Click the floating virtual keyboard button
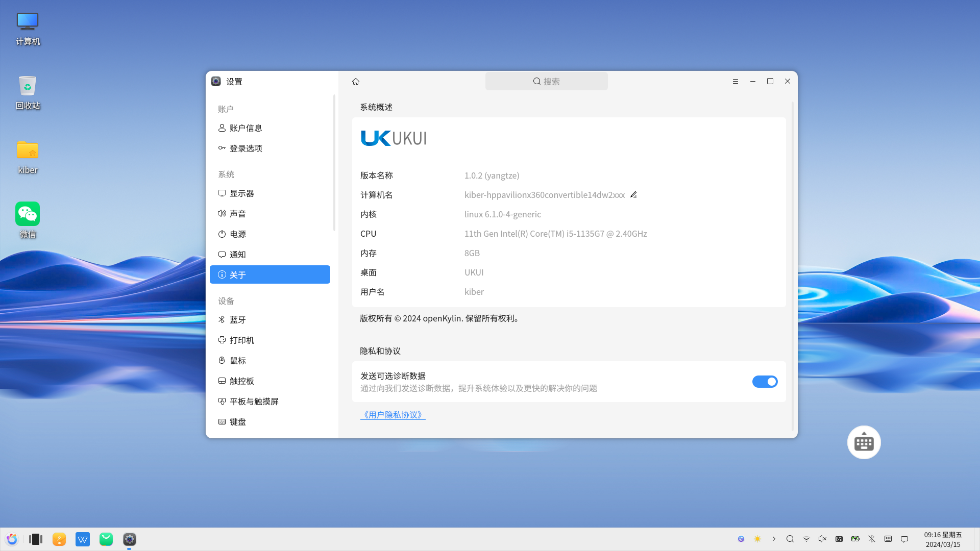This screenshot has width=980, height=551. [864, 442]
